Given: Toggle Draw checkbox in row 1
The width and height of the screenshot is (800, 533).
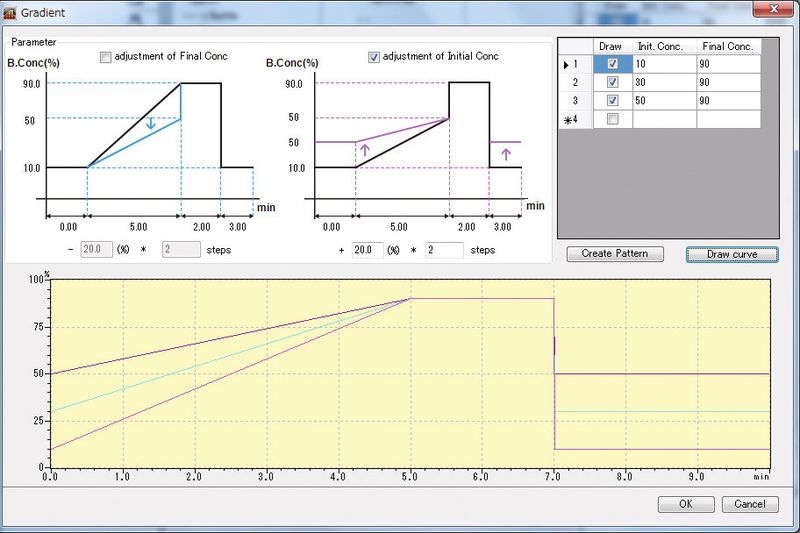Looking at the screenshot, I should 613,64.
